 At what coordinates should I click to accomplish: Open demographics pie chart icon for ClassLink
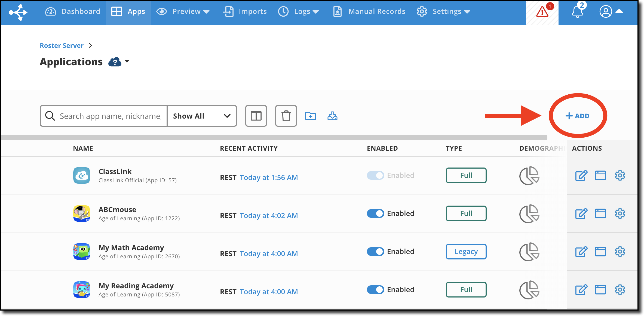point(529,176)
